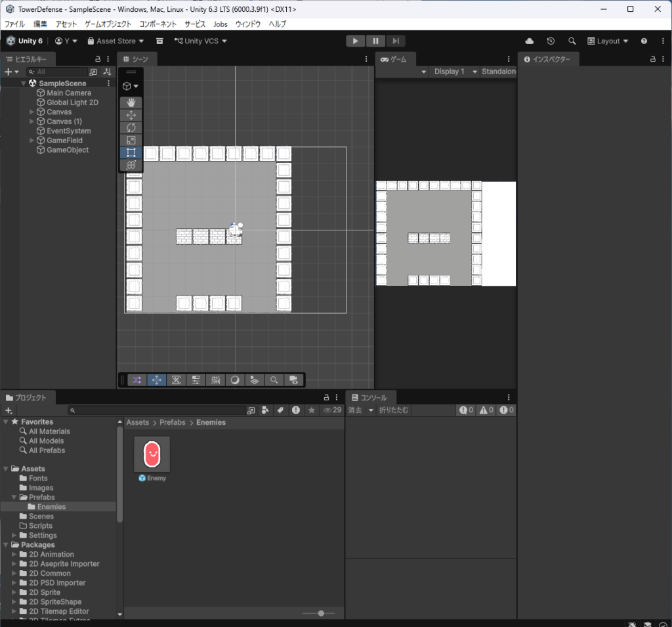Click the Play button to start game
672x627 pixels.
[355, 41]
